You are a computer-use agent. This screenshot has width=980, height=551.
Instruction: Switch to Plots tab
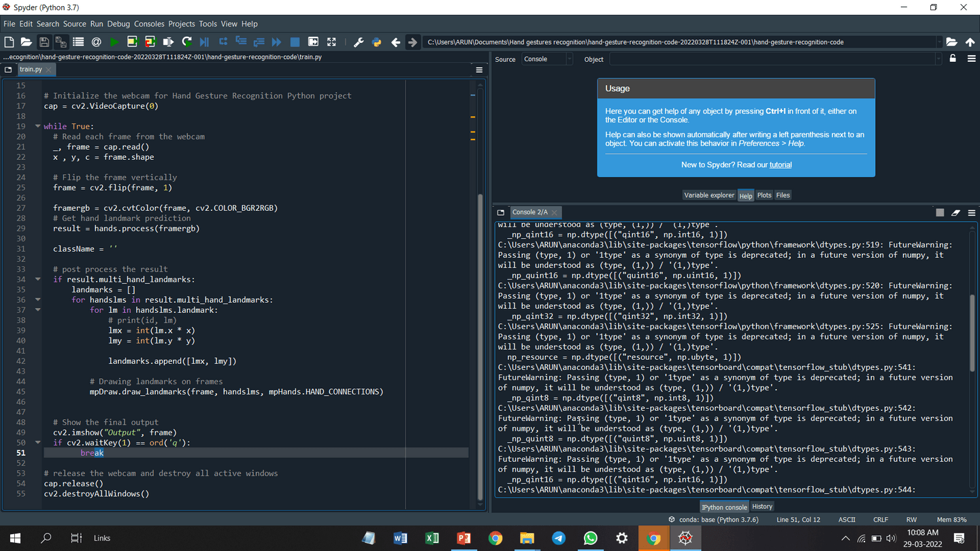click(x=764, y=195)
